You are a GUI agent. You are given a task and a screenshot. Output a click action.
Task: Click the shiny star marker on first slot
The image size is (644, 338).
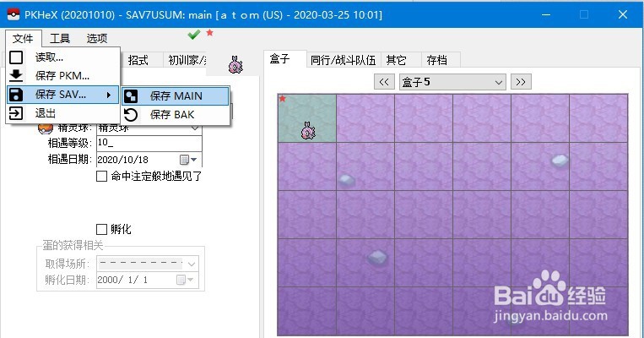pos(283,99)
